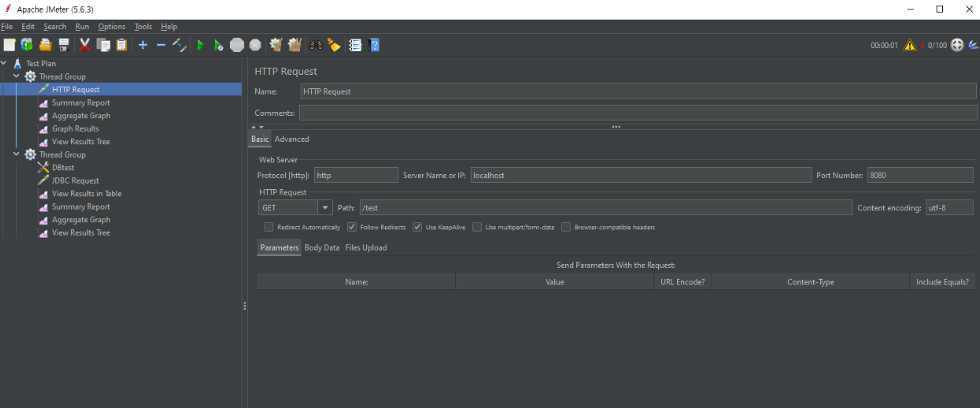Open the Files Upload tab

point(366,247)
